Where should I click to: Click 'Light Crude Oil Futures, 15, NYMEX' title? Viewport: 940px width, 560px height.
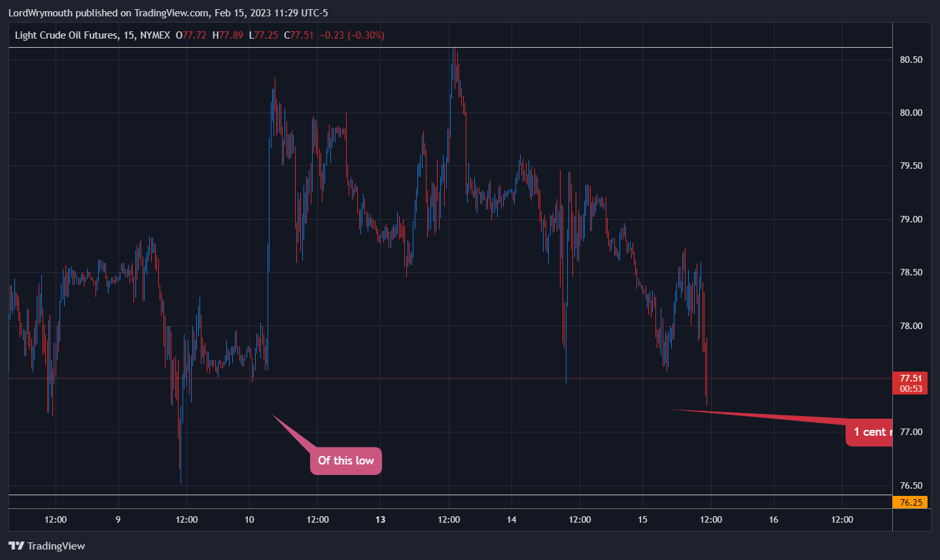92,35
